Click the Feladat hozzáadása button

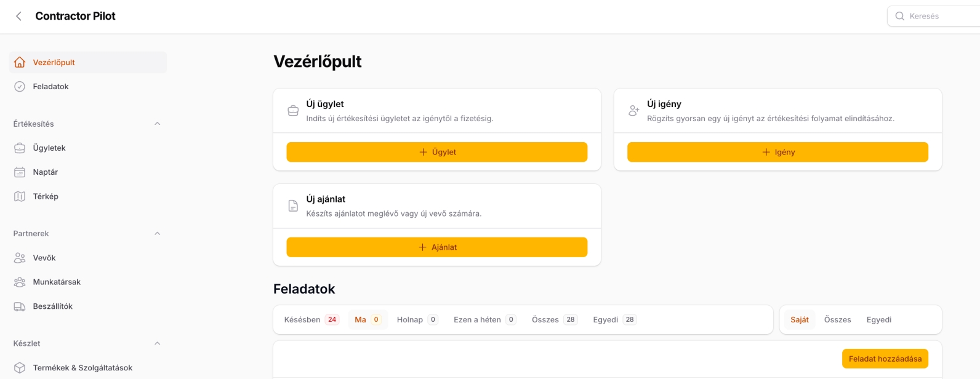click(885, 359)
